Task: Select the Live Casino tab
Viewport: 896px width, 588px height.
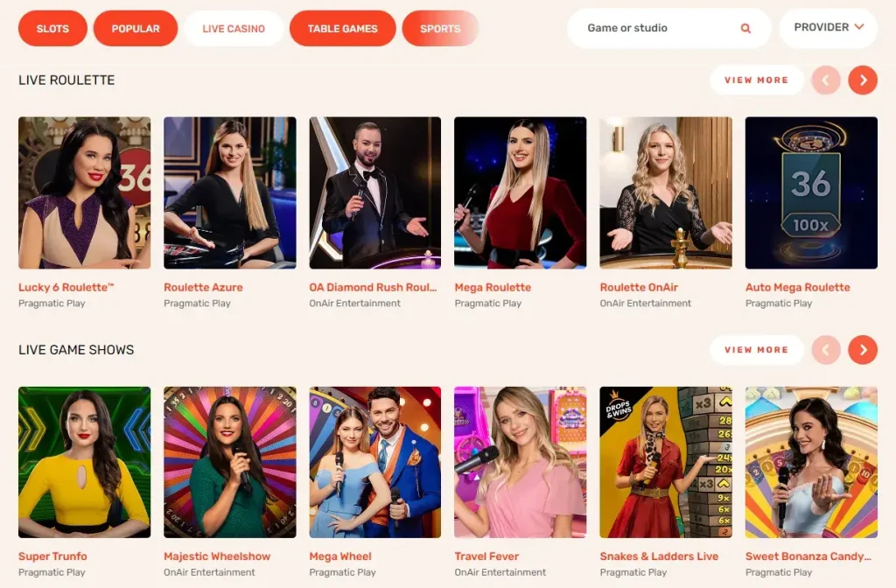Action: [234, 28]
